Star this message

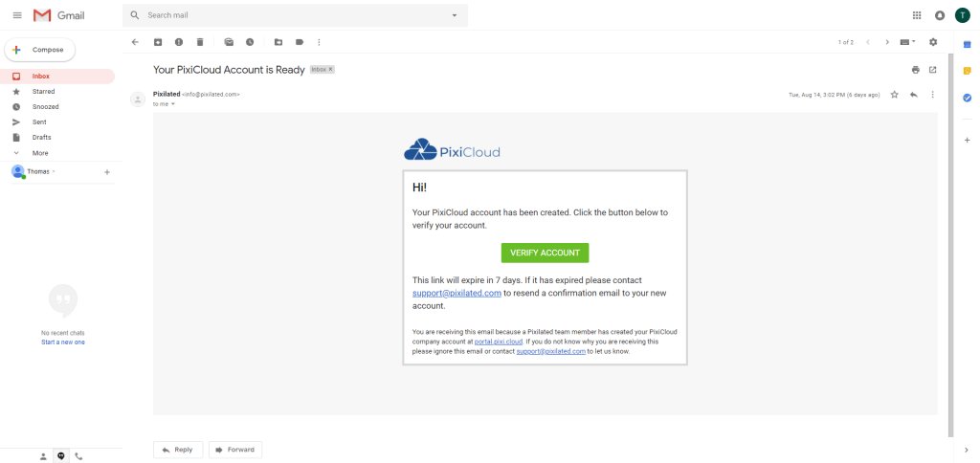pyautogui.click(x=895, y=95)
